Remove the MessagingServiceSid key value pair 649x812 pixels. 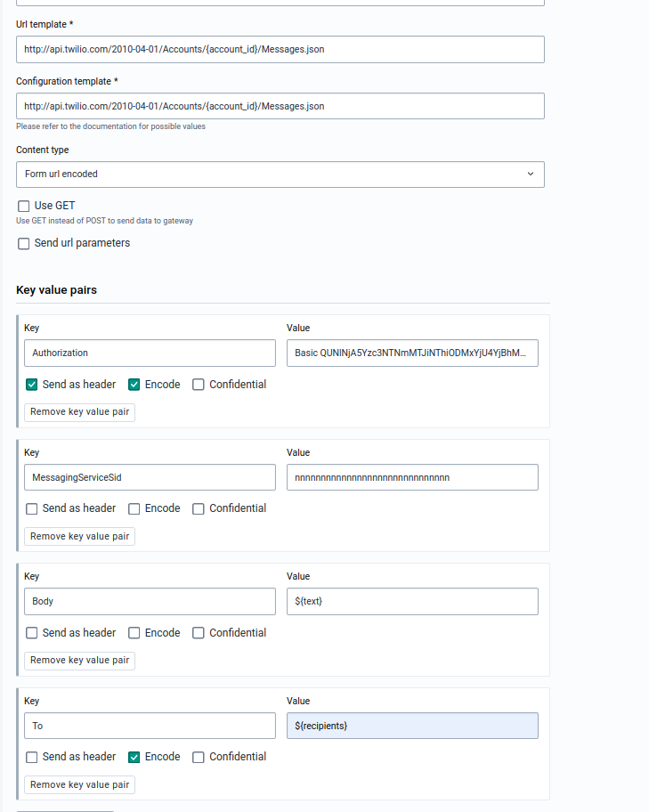(79, 536)
